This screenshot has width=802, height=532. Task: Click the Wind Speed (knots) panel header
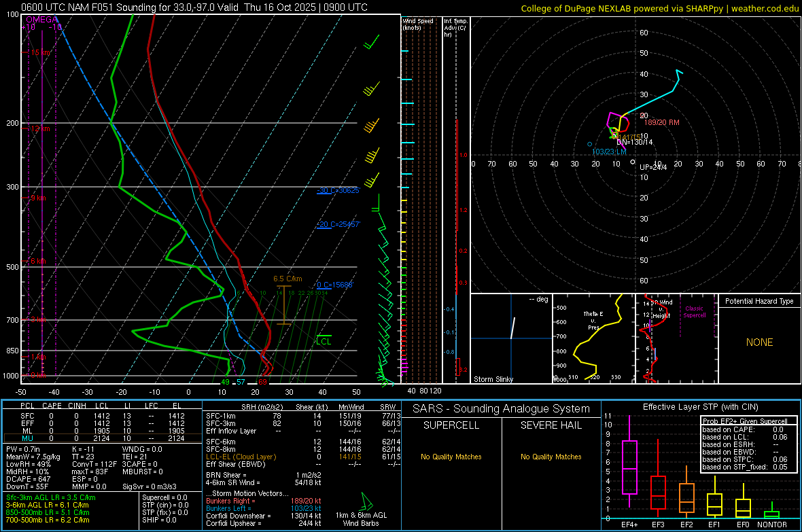tap(418, 24)
